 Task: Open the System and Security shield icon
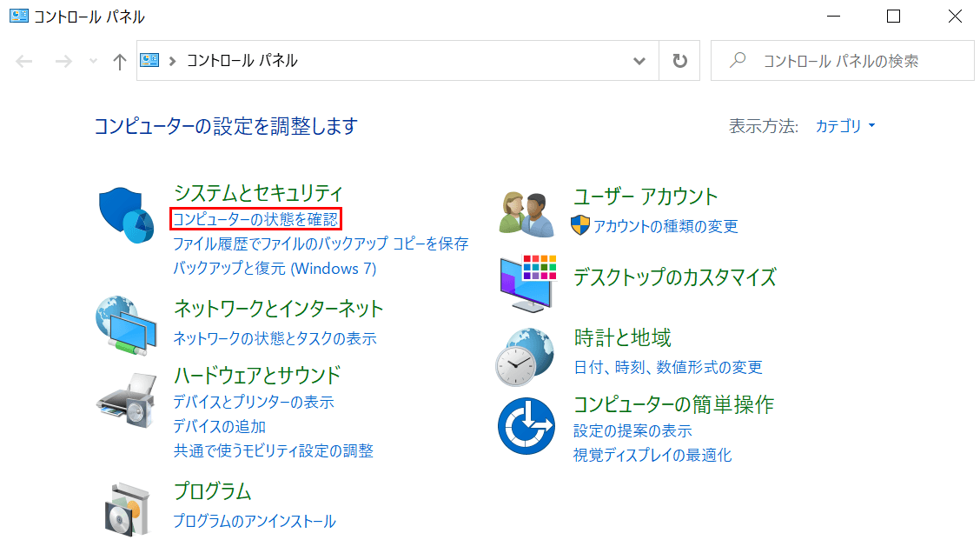tap(126, 216)
